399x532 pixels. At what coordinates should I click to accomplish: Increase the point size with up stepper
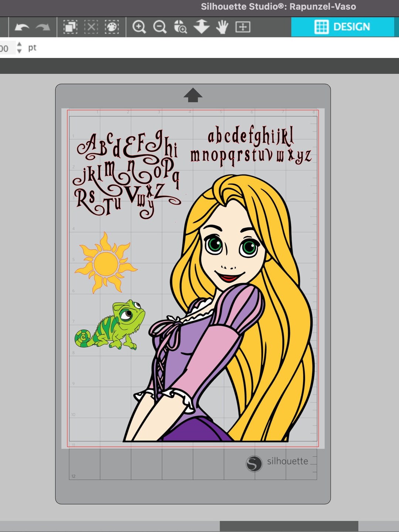pos(18,45)
